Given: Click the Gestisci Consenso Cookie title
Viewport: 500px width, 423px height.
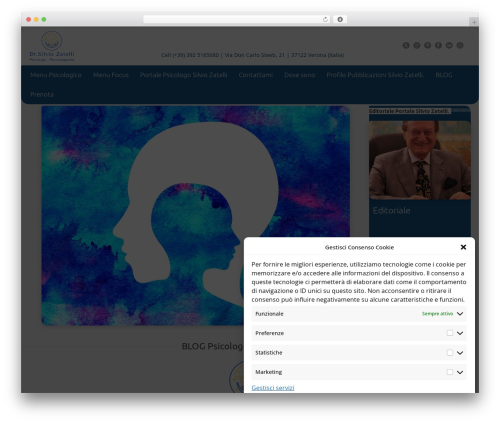Looking at the screenshot, I should point(359,247).
